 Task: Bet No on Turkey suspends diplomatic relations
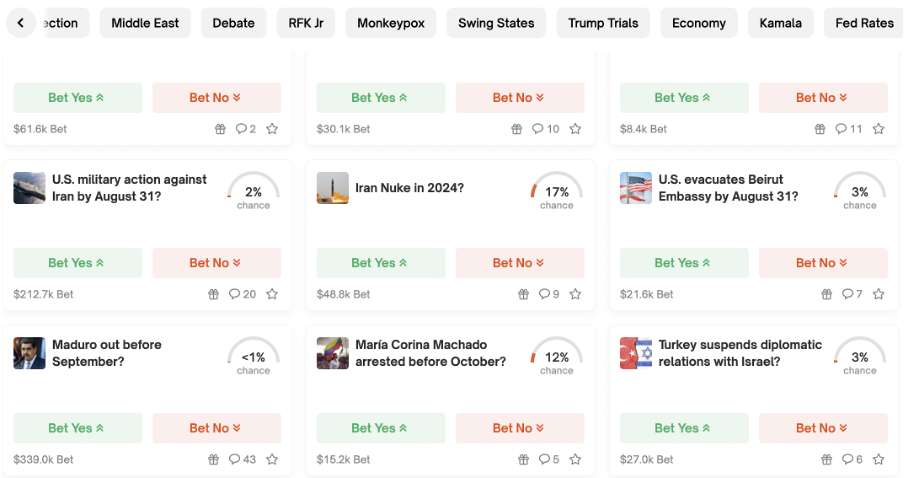click(x=822, y=428)
